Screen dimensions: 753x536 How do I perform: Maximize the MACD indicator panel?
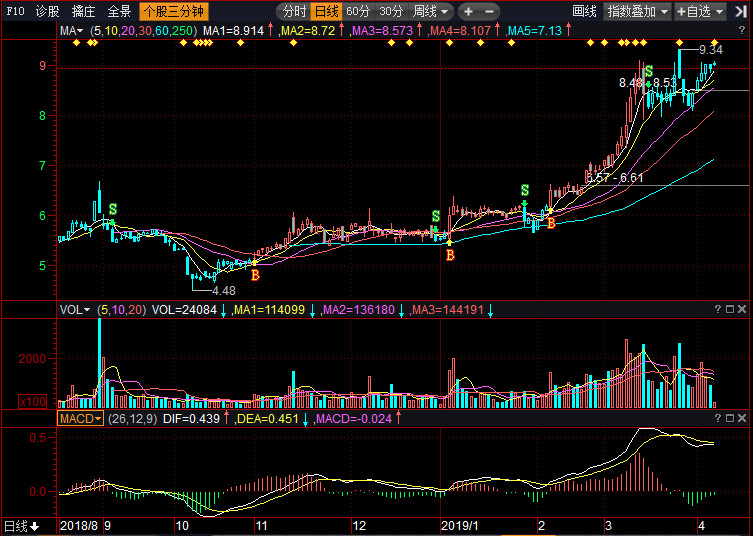click(x=728, y=417)
